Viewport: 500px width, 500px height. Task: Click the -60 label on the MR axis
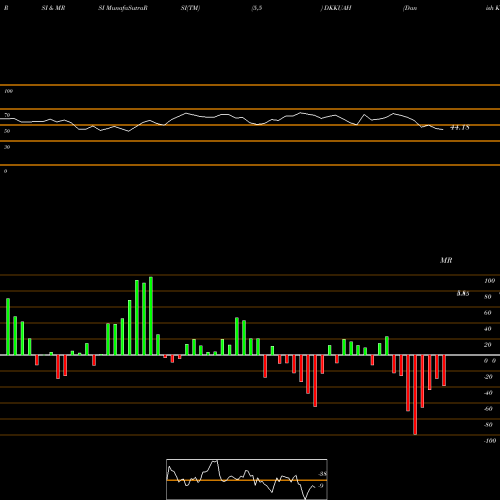click(488, 409)
